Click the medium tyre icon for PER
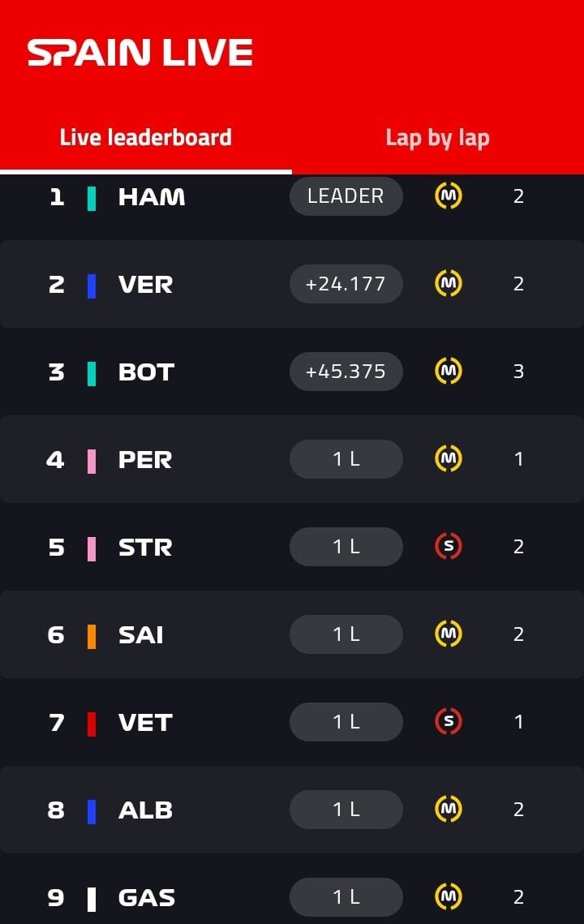 click(449, 459)
